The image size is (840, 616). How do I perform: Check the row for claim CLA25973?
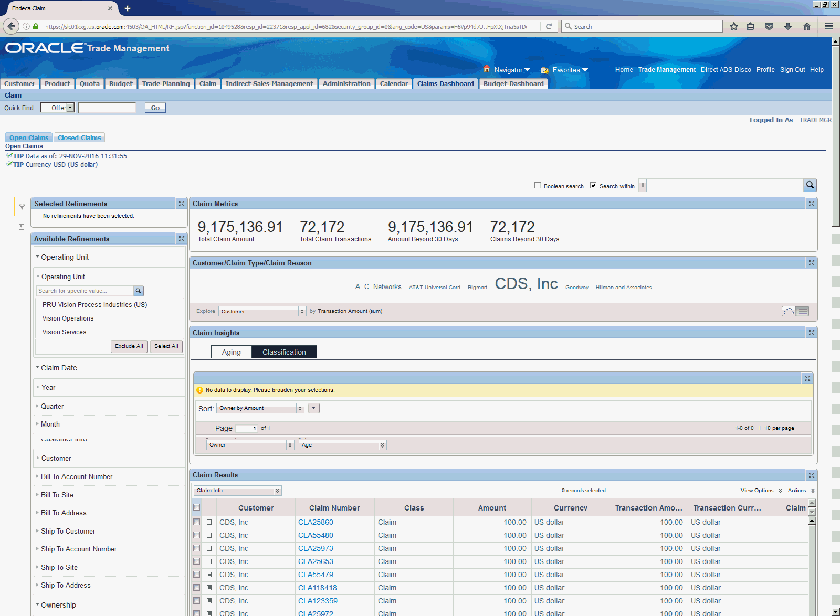(x=197, y=548)
